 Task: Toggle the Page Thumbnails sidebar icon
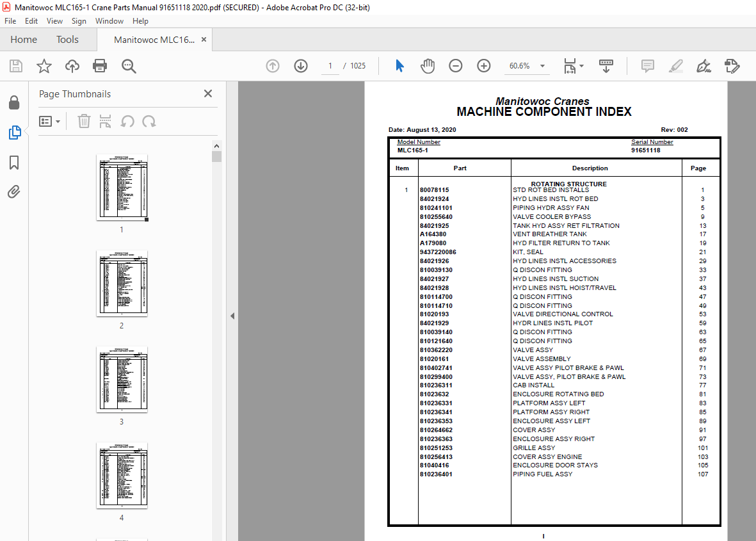tap(15, 132)
